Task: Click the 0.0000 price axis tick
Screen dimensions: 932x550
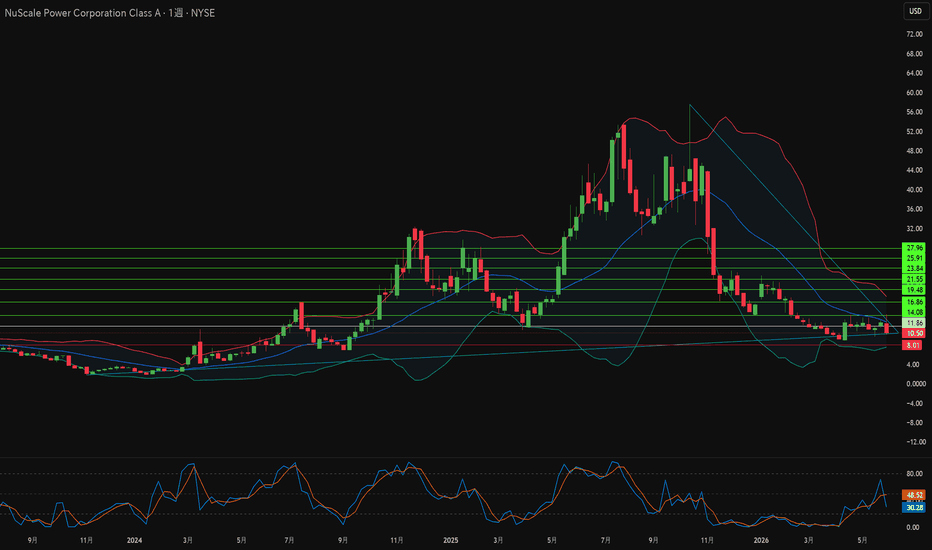Action: pos(915,384)
